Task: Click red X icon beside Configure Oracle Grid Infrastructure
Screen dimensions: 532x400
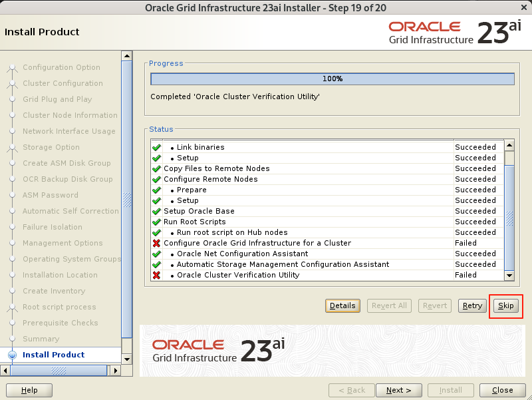Action: 156,243
